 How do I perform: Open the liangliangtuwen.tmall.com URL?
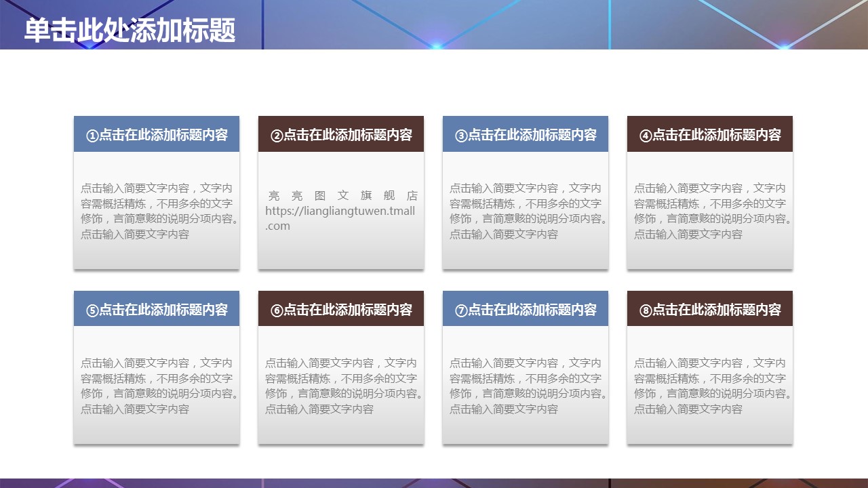coord(340,211)
